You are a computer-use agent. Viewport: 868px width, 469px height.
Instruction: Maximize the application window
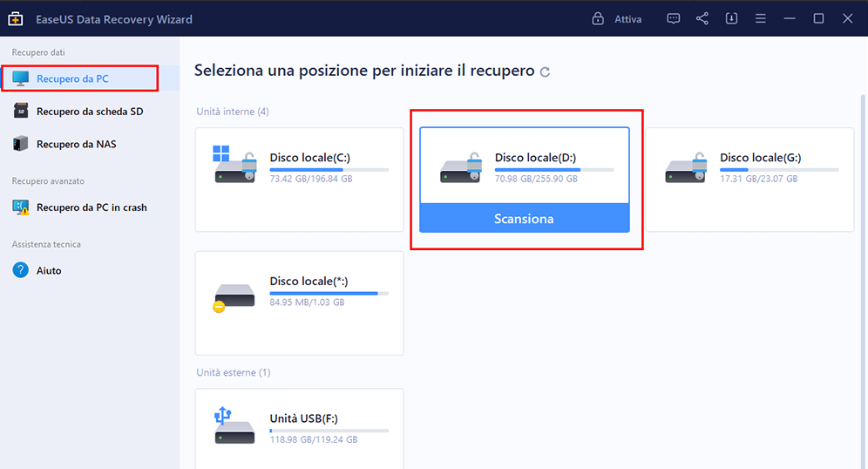click(x=818, y=18)
